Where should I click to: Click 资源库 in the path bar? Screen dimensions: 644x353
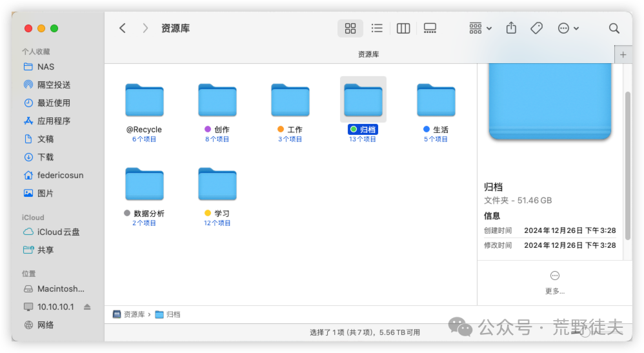click(x=128, y=314)
